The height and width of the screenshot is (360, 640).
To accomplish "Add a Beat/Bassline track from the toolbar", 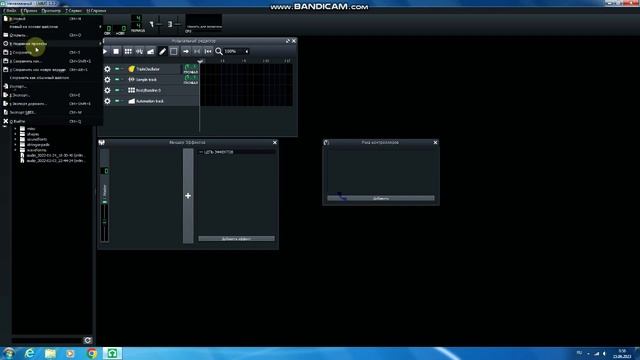I will tap(128, 51).
